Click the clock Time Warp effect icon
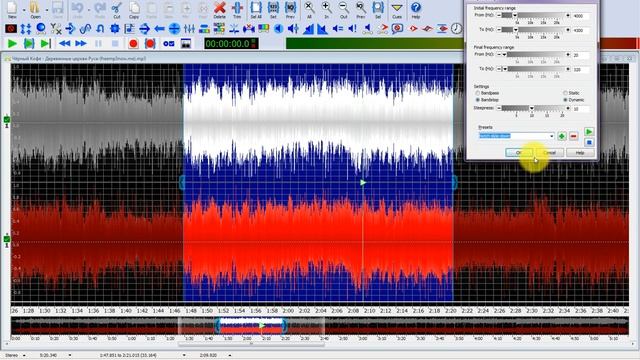 456,28
